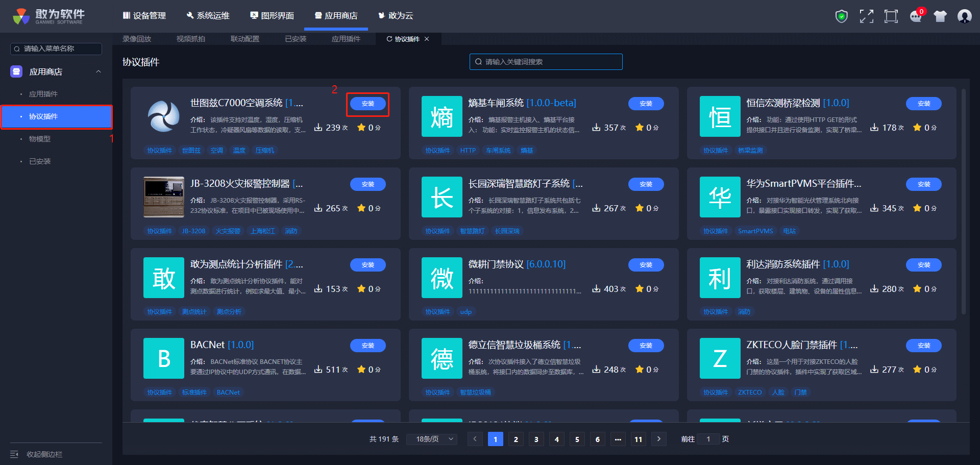
Task: Click the JB-3208火灾报警控制器 device thumbnail
Action: 164,197
